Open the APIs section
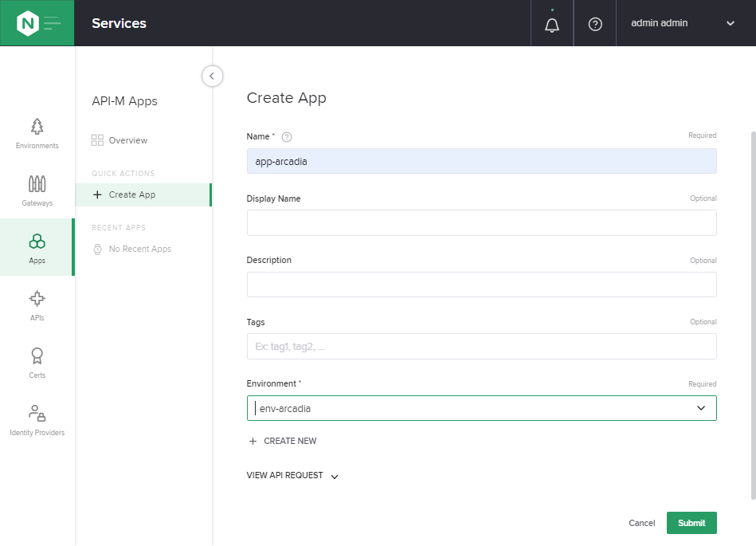Screen dimensions: 756x546 pos(37,306)
